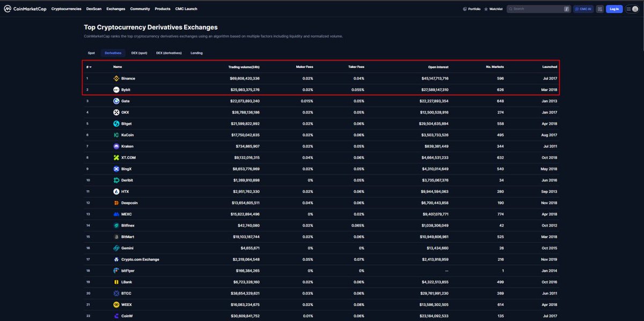Switch to the Lending tab
This screenshot has width=644, height=321.
196,53
